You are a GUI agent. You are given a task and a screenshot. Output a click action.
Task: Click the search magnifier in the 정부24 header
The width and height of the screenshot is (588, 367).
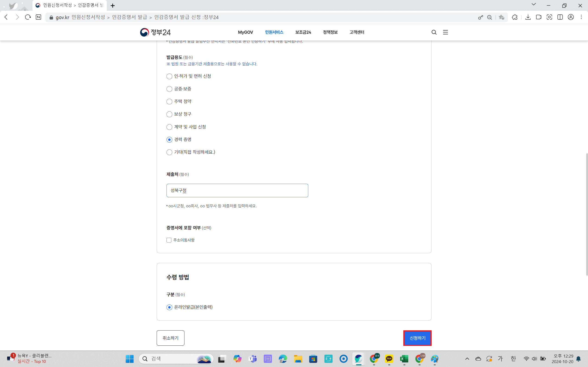click(434, 32)
